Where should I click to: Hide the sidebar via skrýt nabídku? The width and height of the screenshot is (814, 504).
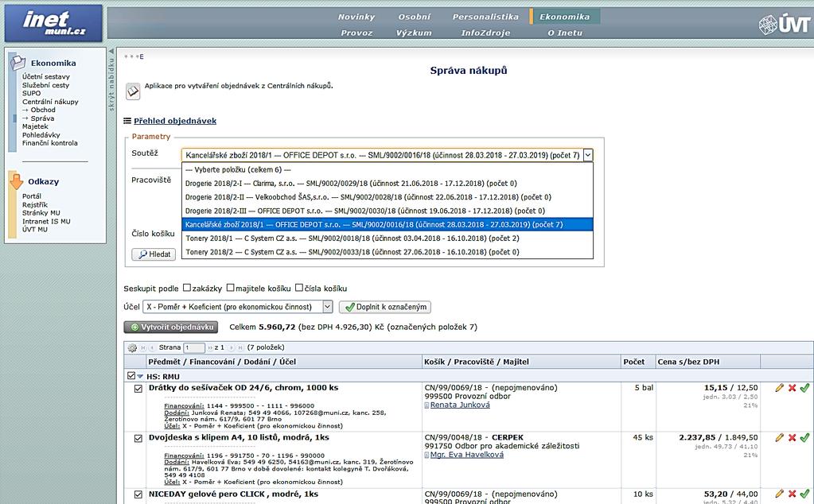(111, 79)
